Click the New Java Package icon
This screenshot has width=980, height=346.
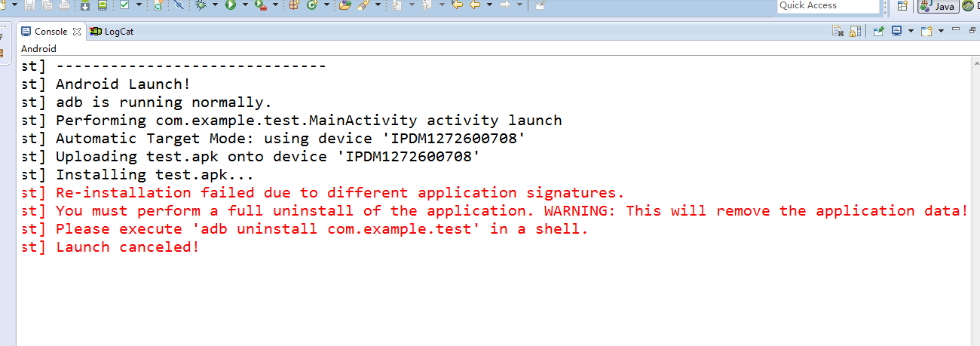pos(293,5)
